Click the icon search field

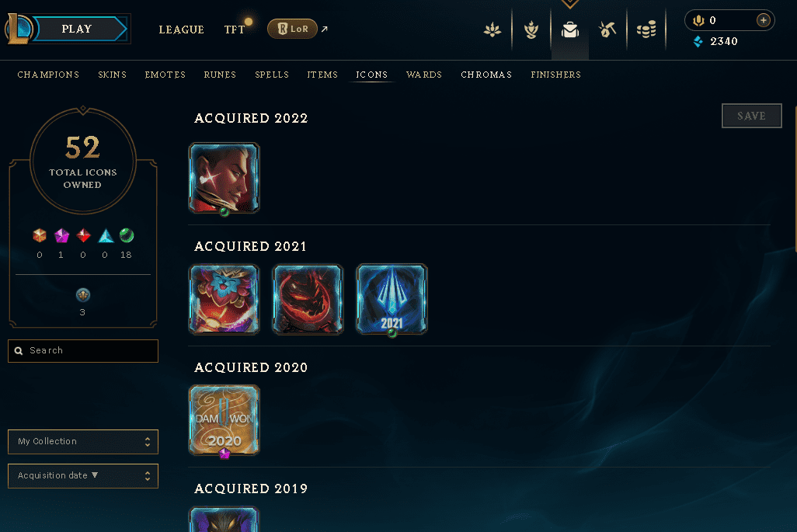[x=83, y=350]
